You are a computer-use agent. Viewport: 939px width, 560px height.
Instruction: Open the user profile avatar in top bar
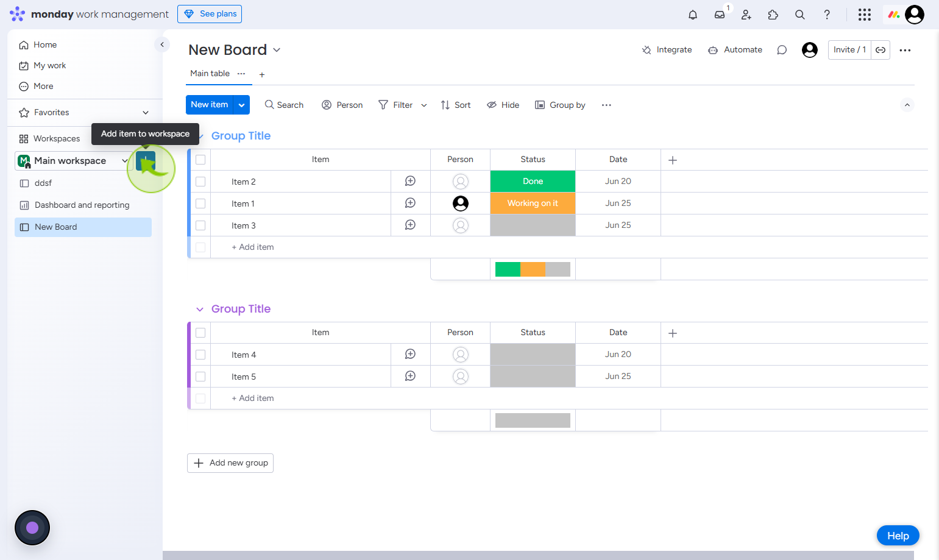(915, 15)
